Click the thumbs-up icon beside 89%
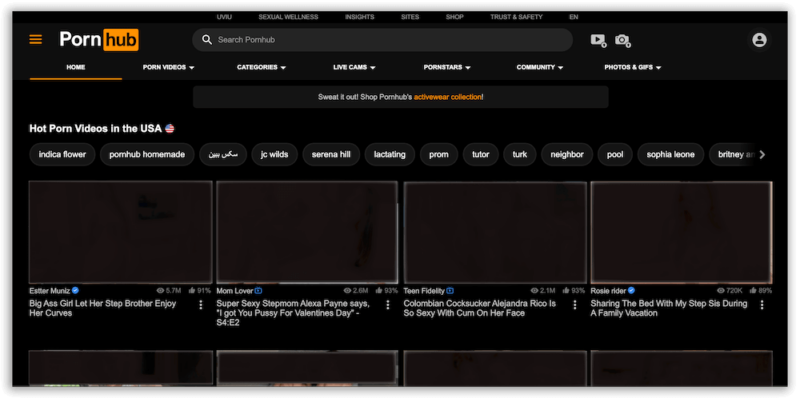 [x=753, y=290]
